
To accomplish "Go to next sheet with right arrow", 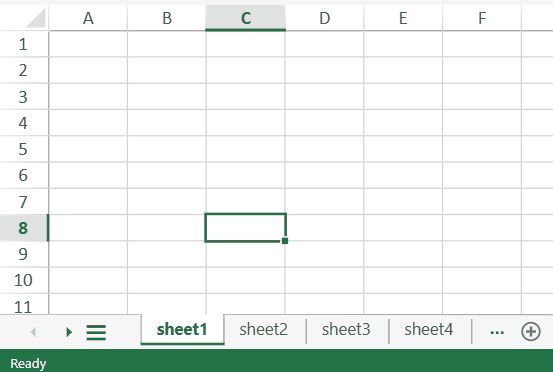I will click(69, 332).
